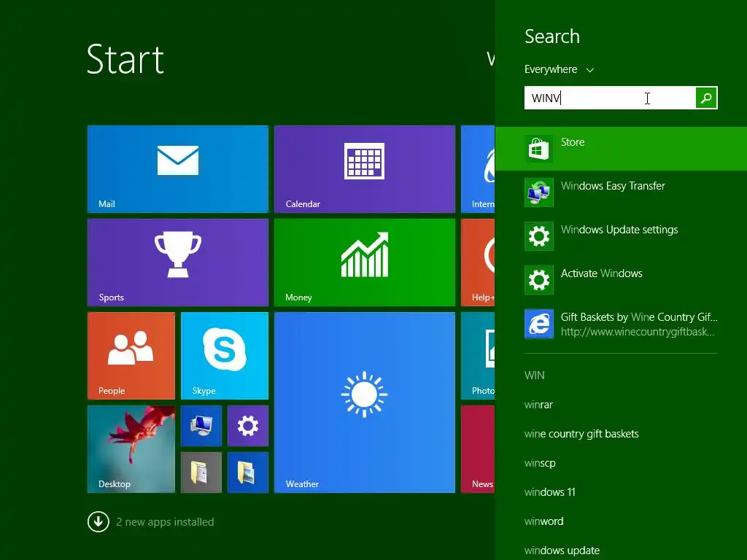Click the Search pane heading

[x=552, y=36]
